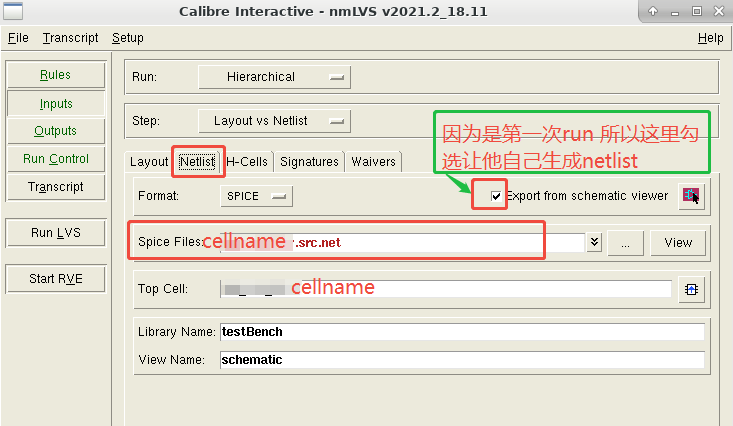
Task: Click the Run LVS button
Action: [56, 233]
